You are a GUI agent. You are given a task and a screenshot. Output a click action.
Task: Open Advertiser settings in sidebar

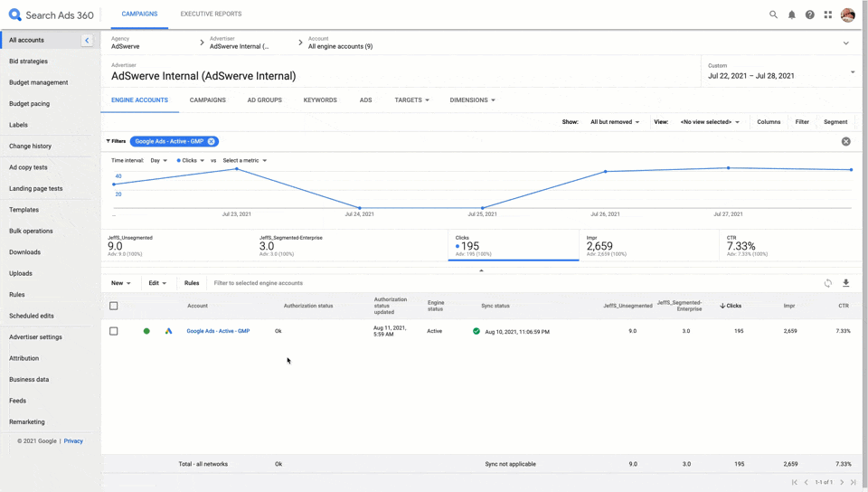pyautogui.click(x=35, y=337)
